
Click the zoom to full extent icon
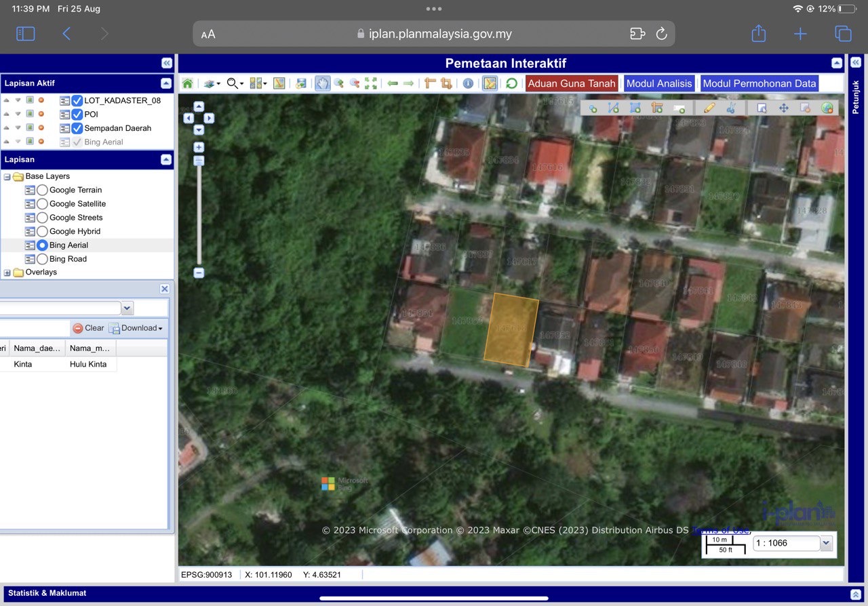tap(371, 83)
